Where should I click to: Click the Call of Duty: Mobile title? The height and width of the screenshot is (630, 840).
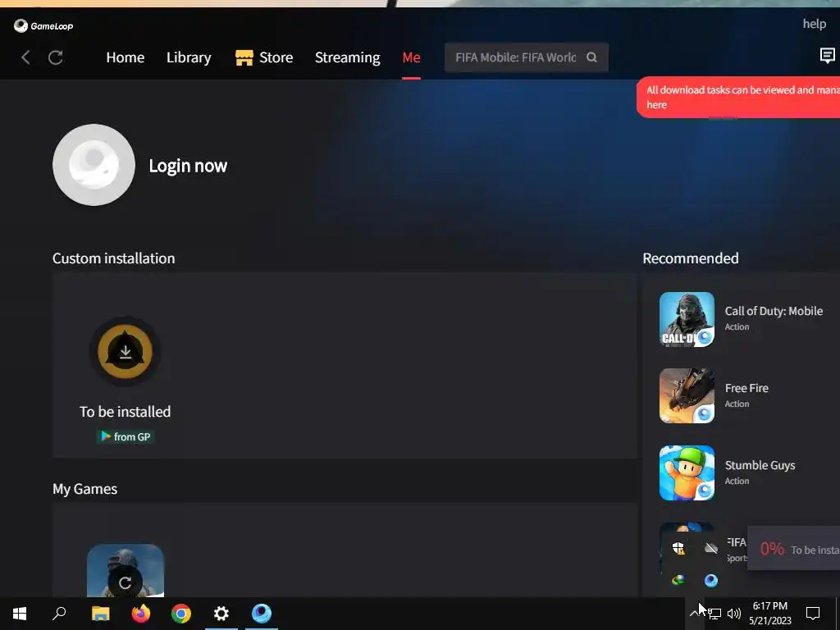[774, 311]
